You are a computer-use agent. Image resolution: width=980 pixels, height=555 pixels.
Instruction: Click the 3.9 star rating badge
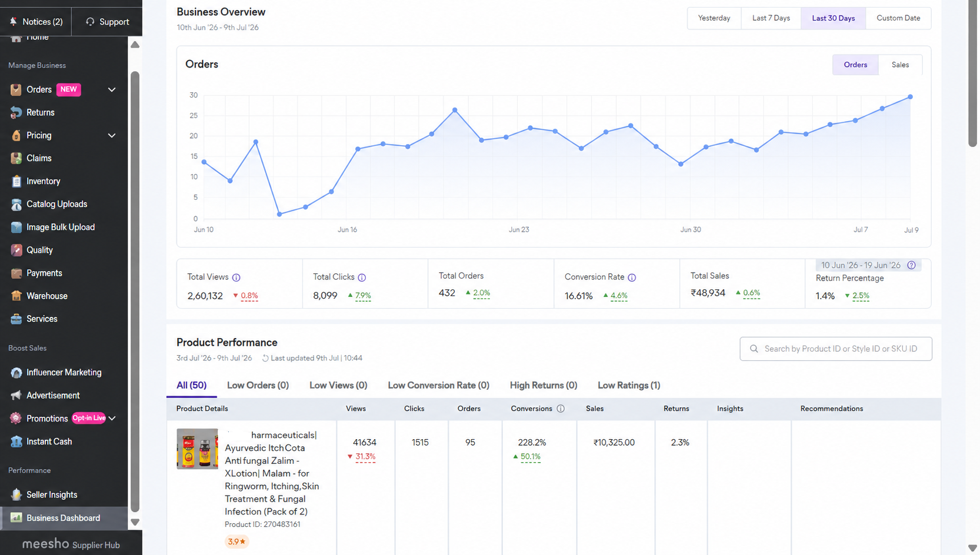click(x=236, y=541)
